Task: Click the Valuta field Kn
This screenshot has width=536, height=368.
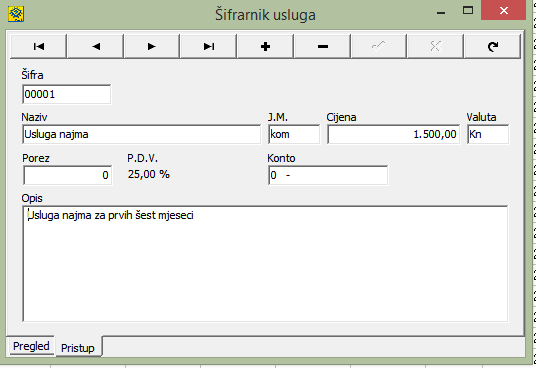Action: (488, 134)
